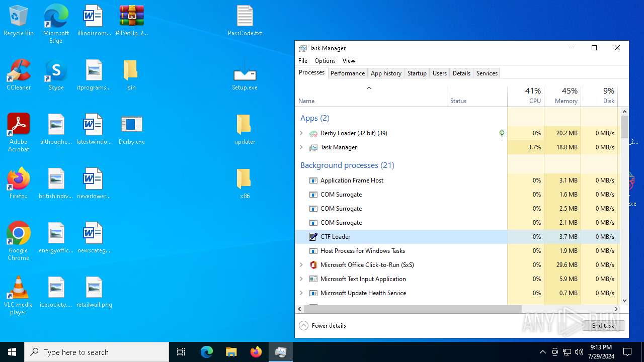
Task: Open the File menu in Task Manager
Action: point(303,61)
